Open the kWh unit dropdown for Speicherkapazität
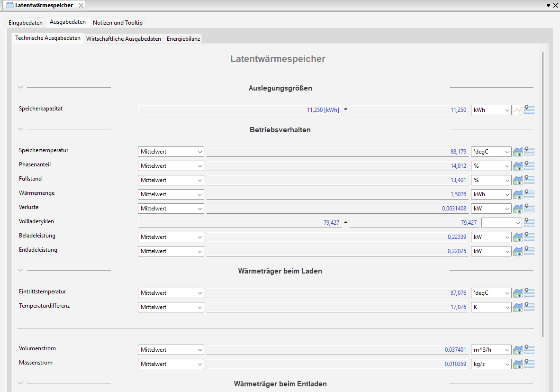The height and width of the screenshot is (392, 560). (x=491, y=110)
